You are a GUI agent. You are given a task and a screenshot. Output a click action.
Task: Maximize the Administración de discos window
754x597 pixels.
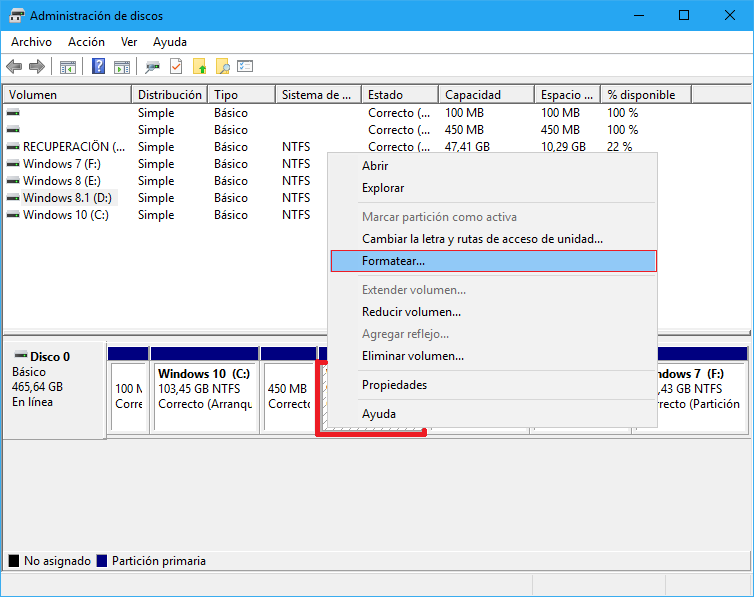[684, 15]
